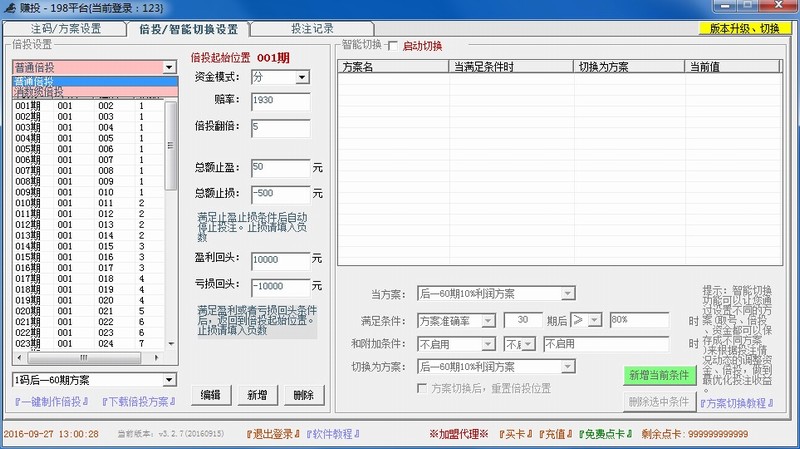Click the app icon in the title bar
Image resolution: width=800 pixels, height=449 pixels.
[10, 9]
